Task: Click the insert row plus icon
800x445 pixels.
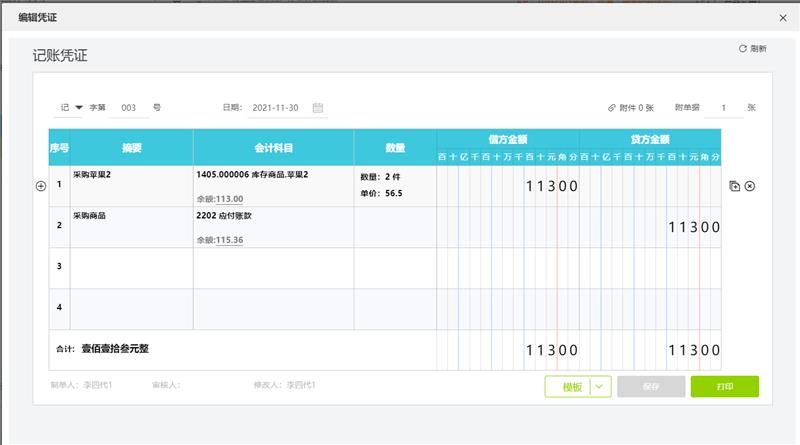Action: pos(41,186)
